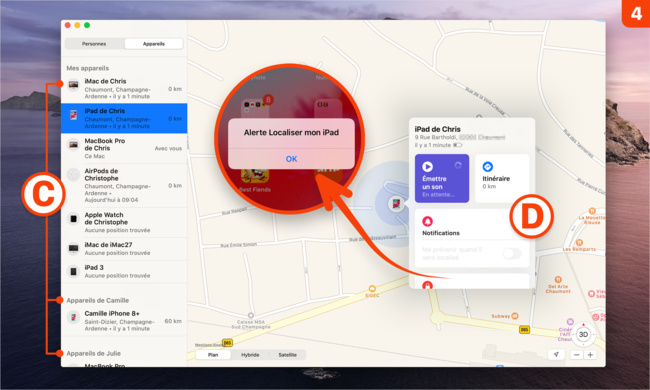Select 'Camille iPhone 8+' row text

tap(112, 314)
